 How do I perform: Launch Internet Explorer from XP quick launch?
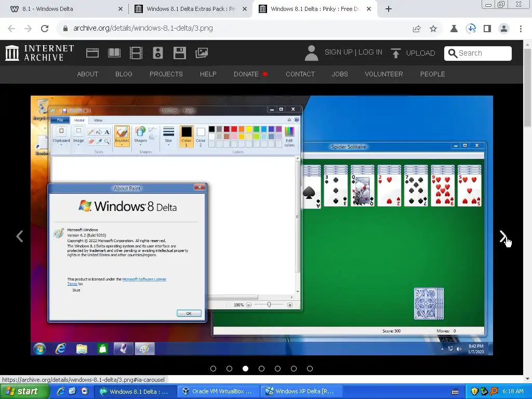(61, 391)
